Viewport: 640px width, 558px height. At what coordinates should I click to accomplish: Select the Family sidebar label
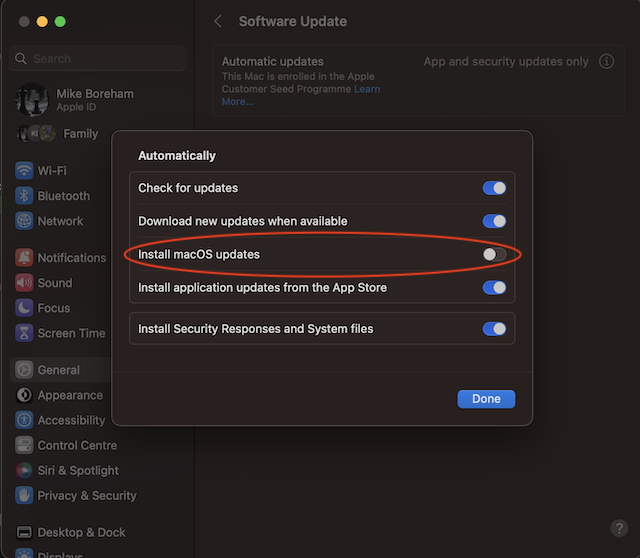tap(81, 134)
